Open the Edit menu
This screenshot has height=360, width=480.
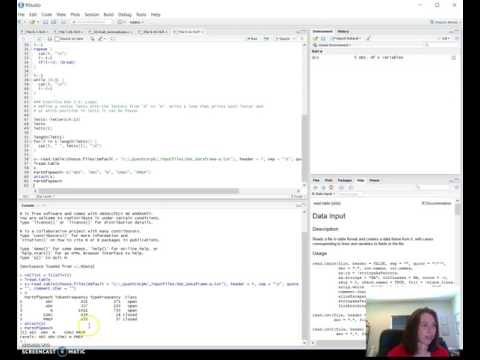click(x=33, y=14)
